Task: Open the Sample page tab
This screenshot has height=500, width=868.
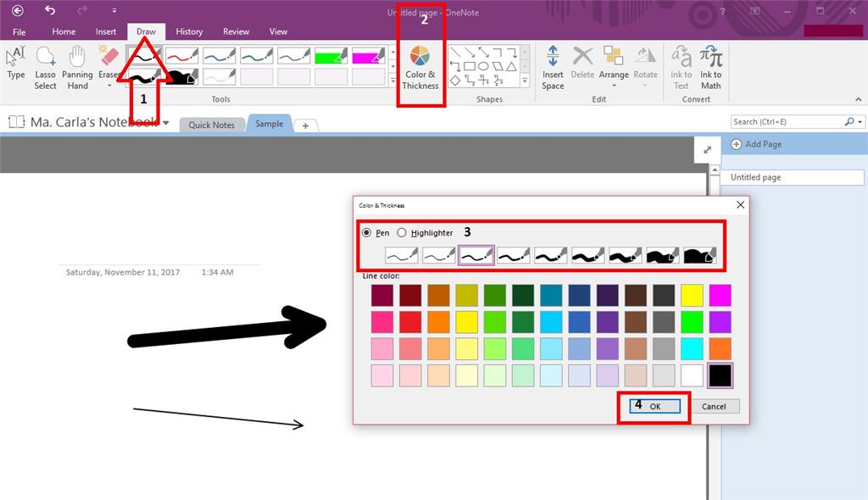Action: [269, 124]
